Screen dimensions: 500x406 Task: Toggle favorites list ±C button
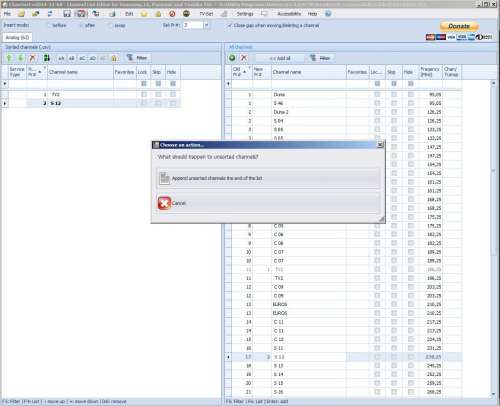tap(82, 58)
